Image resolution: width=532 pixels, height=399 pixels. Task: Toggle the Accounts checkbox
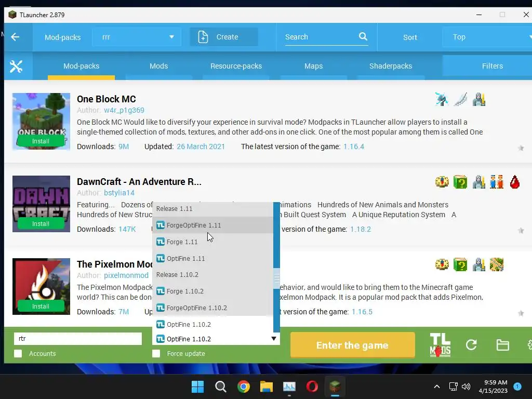(18, 353)
